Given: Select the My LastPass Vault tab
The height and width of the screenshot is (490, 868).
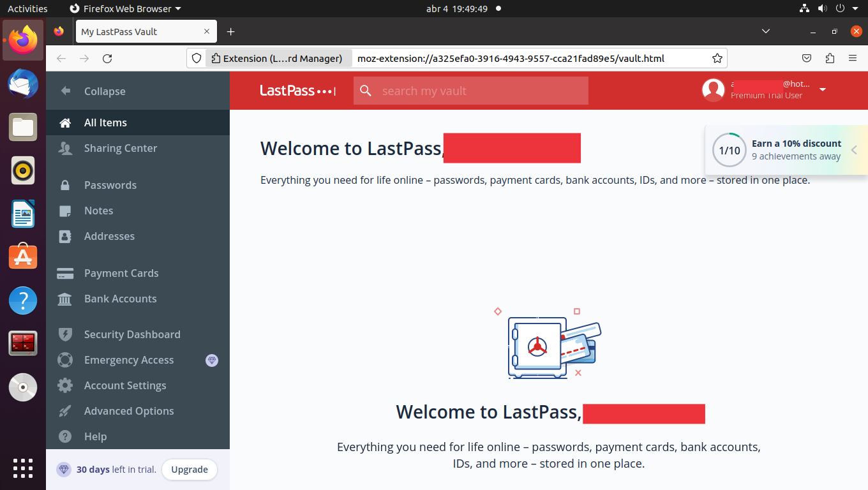Looking at the screenshot, I should pos(146,31).
